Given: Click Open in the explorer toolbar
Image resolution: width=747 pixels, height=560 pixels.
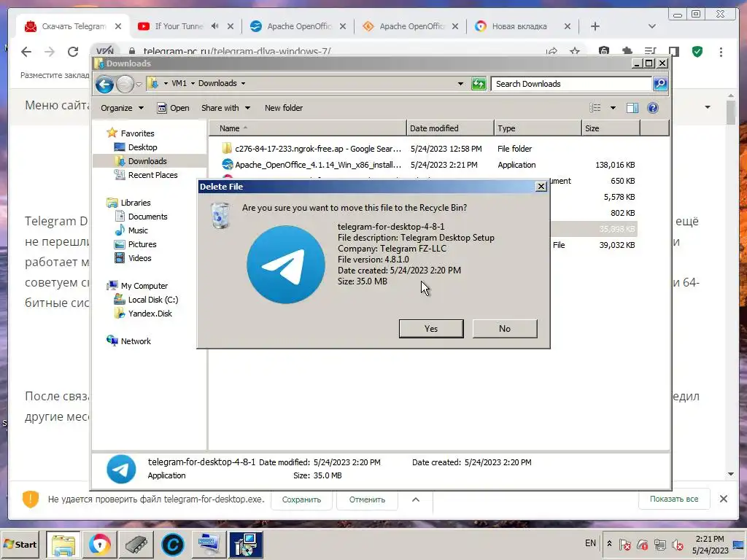Looking at the screenshot, I should [174, 108].
